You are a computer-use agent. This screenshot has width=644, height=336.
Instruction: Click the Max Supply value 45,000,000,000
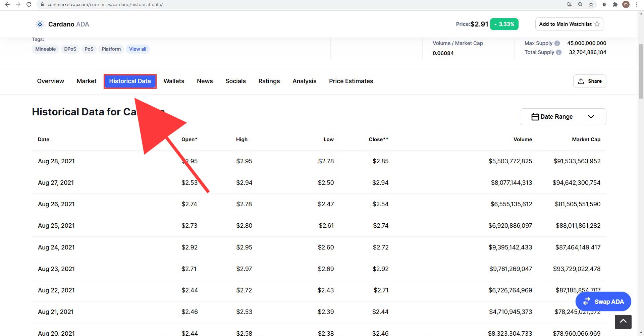pos(587,43)
